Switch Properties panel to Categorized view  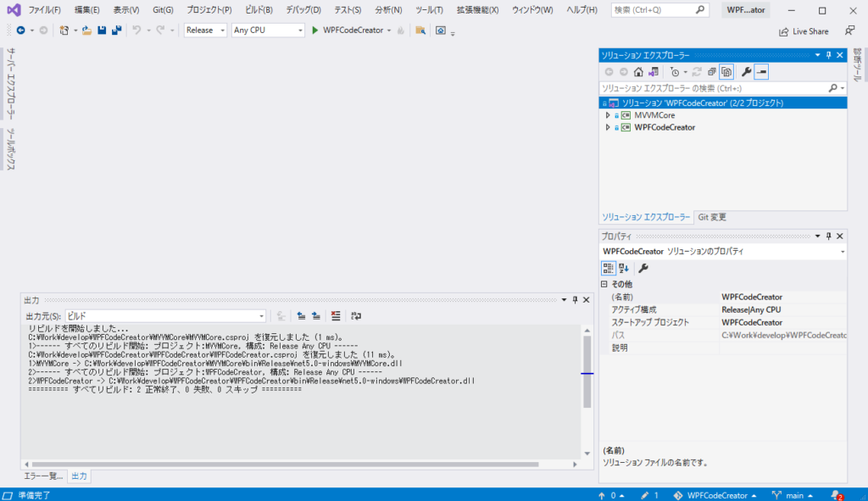tap(609, 269)
